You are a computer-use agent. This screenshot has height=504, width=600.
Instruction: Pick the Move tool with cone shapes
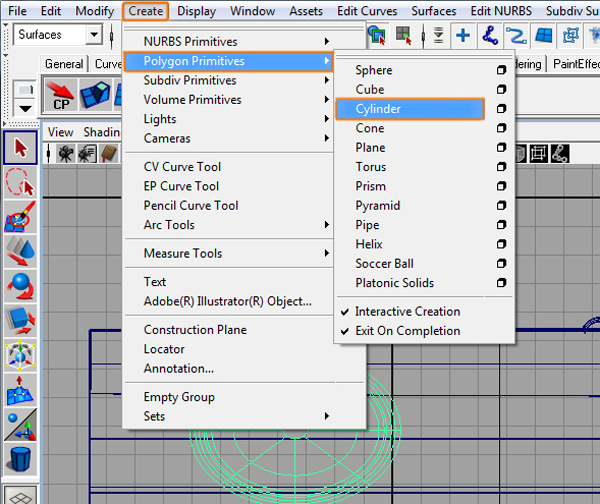pos(20,251)
